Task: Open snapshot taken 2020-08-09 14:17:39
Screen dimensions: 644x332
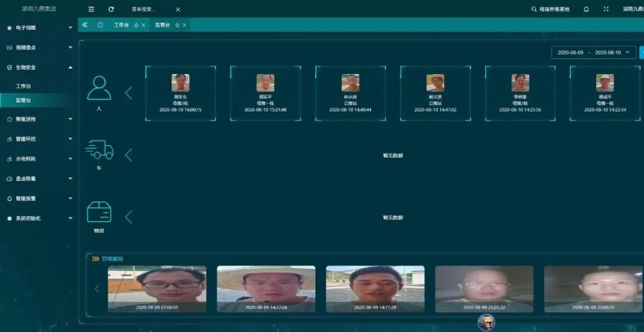Action: pos(376,289)
